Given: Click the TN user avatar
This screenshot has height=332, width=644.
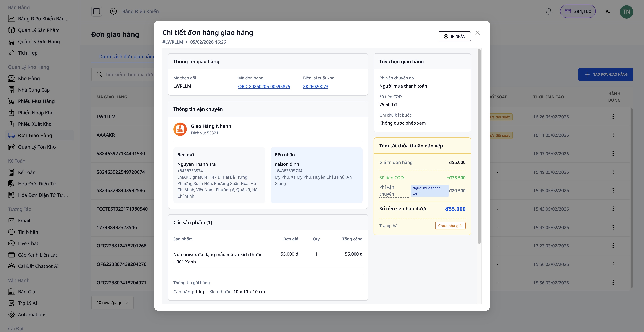Looking at the screenshot, I should tap(626, 12).
